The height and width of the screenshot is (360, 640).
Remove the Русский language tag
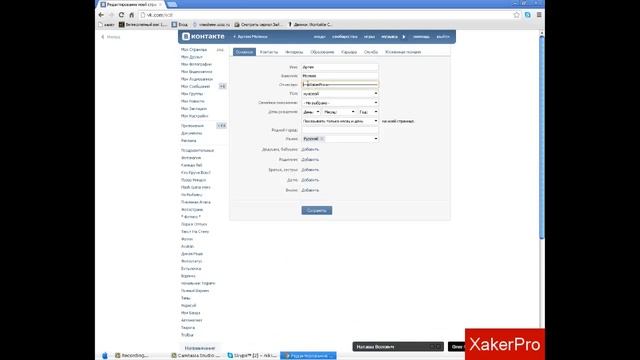coord(322,139)
